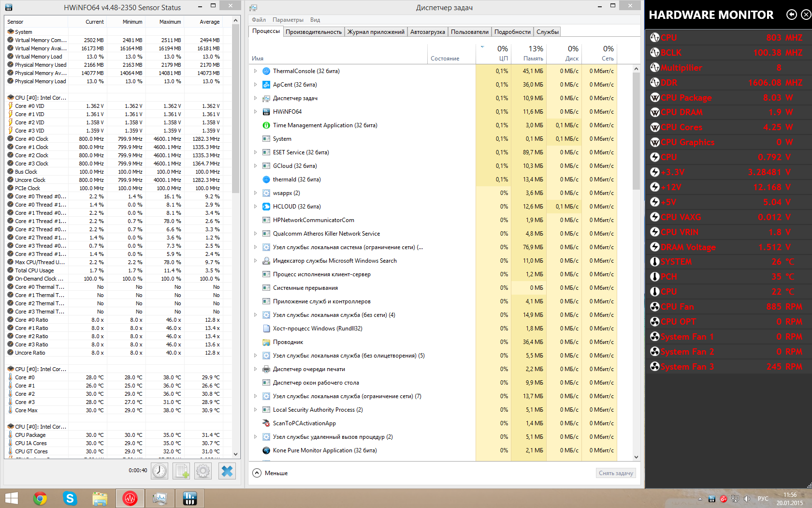This screenshot has width=812, height=508.
Task: Click the HWiNFO clock reset icon
Action: pyautogui.click(x=159, y=471)
